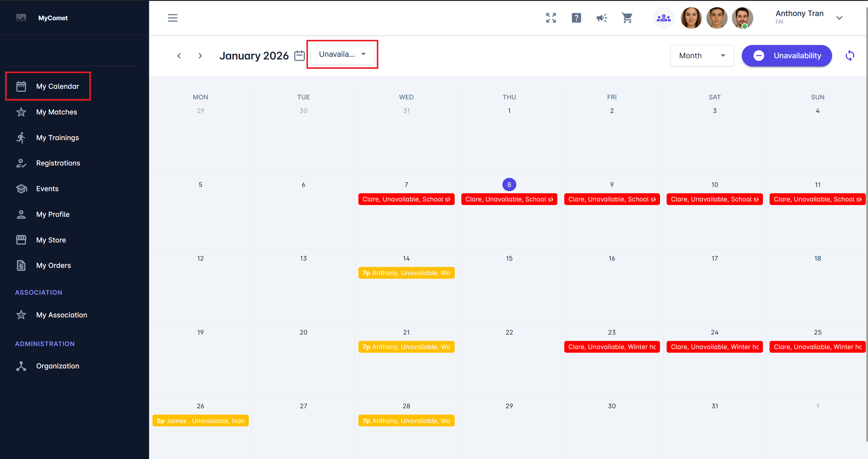Open the shopping cart icon
Viewport: 868px width, 459px height.
pos(627,18)
